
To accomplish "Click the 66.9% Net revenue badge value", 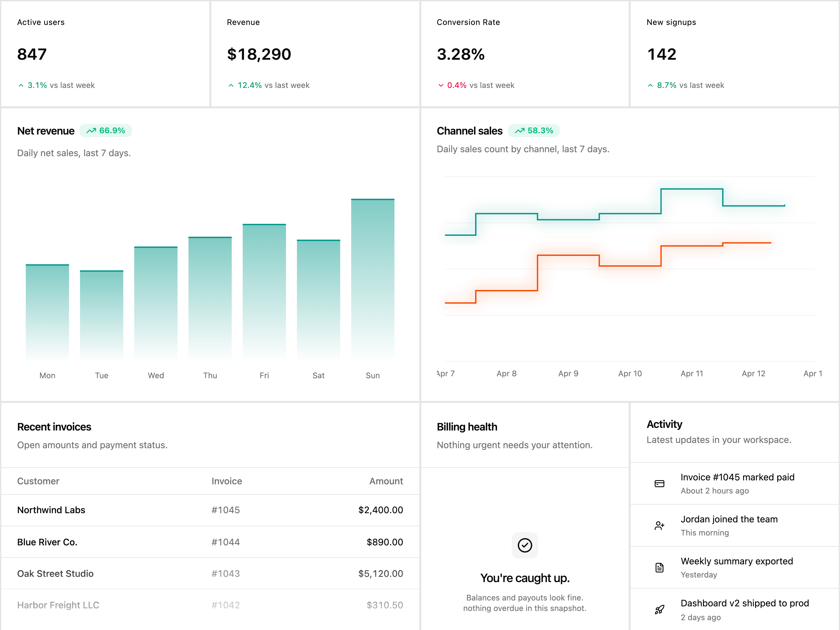I will (112, 131).
